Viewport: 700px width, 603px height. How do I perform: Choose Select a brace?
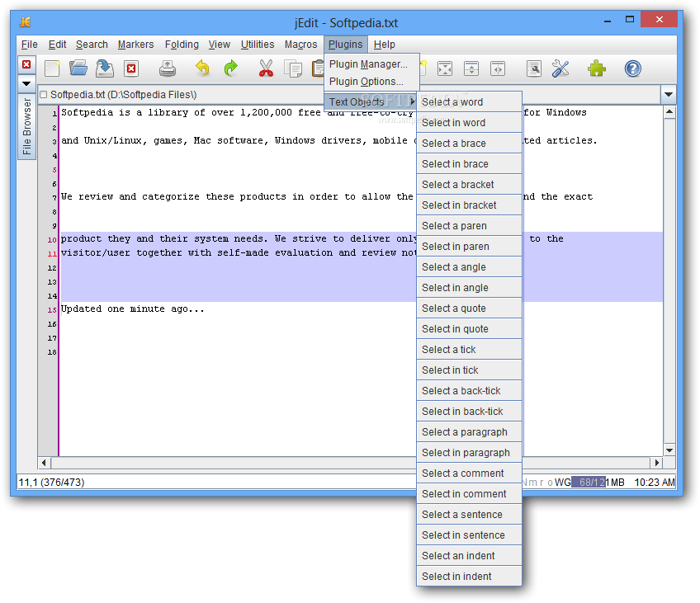coord(469,144)
